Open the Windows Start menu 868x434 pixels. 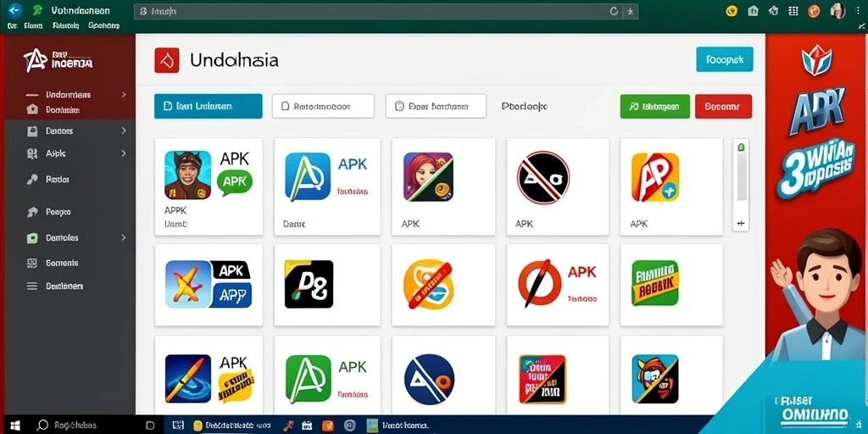coord(15,426)
